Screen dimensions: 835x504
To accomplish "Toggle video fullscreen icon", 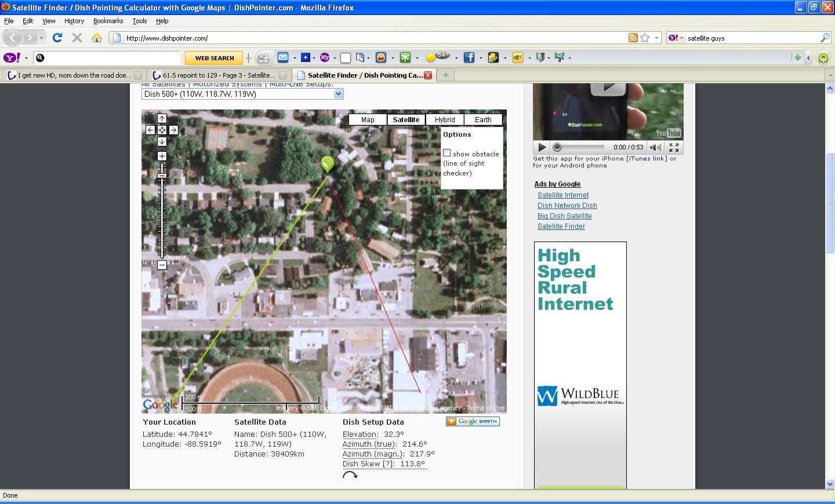I will (x=674, y=147).
